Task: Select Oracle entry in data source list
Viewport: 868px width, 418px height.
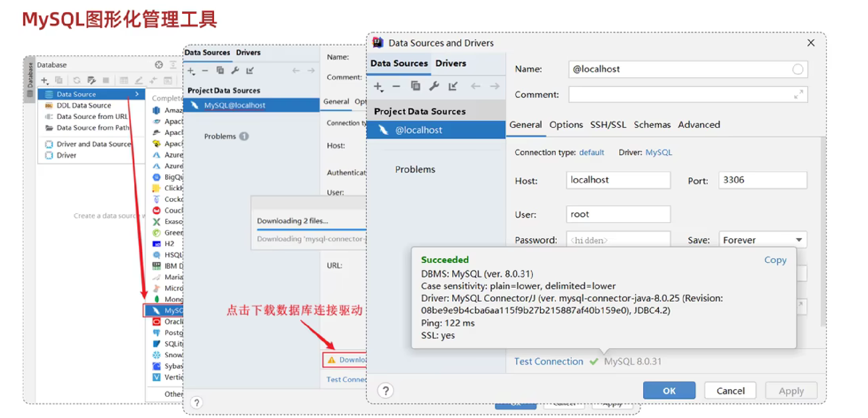Action: [167, 322]
